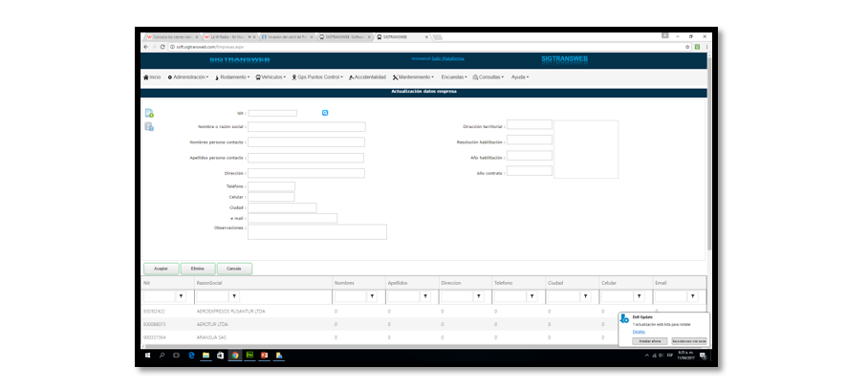
Task: Expand the Administración menu
Action: pyautogui.click(x=188, y=76)
